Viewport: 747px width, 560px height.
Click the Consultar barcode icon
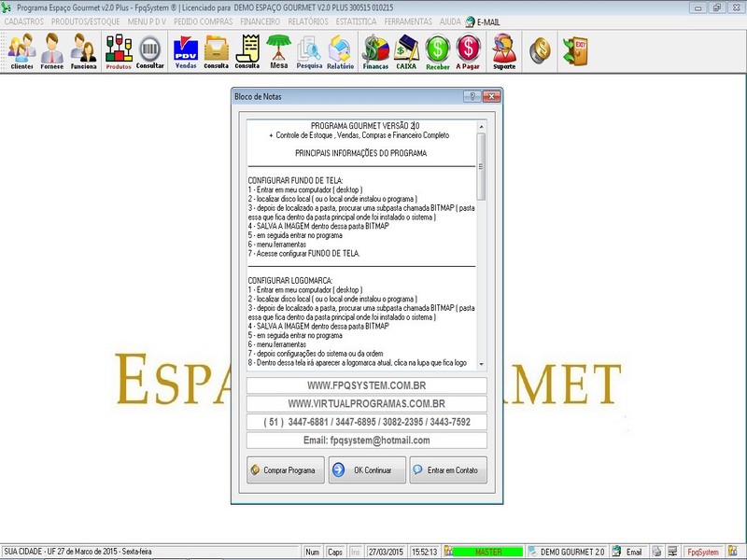pyautogui.click(x=149, y=52)
